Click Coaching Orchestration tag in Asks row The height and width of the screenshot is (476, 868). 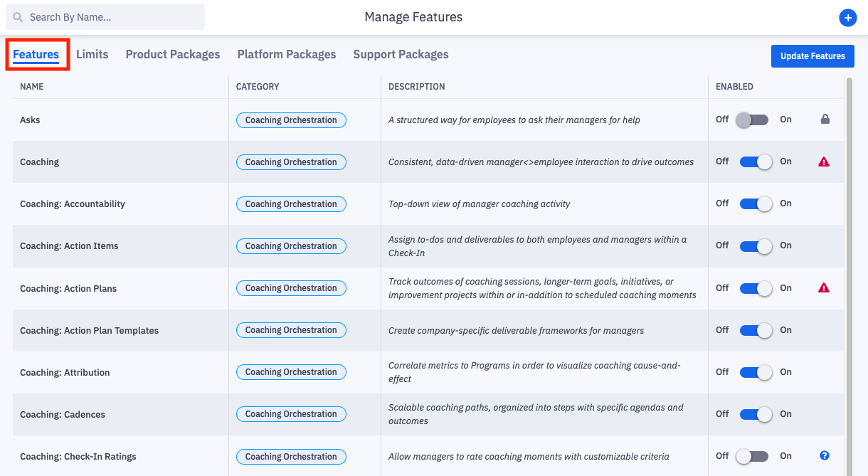point(291,120)
